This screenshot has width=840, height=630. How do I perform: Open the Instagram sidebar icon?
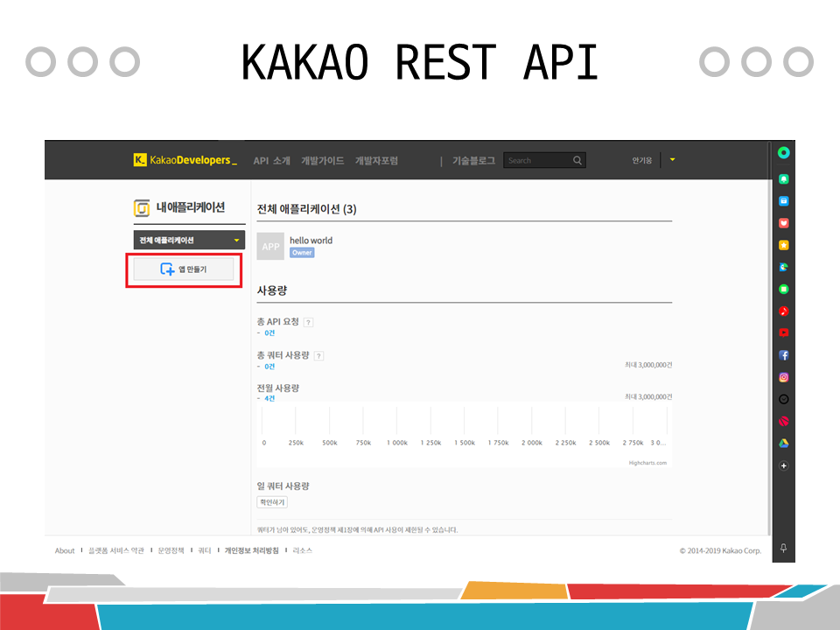click(784, 377)
